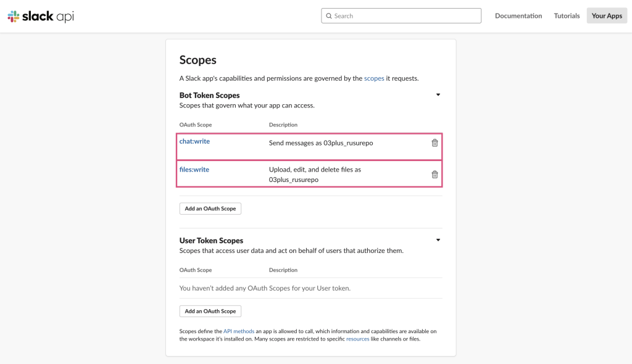This screenshot has height=364, width=632.
Task: Open the files:write scope link
Action: point(194,170)
